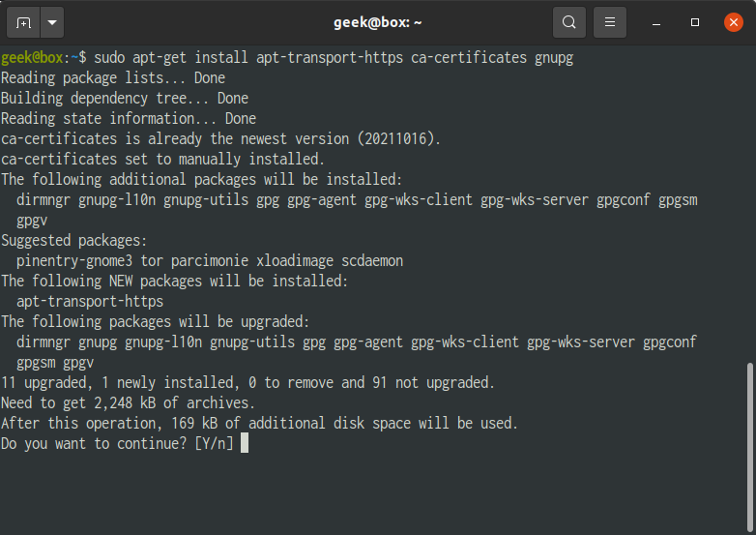756x535 pixels.
Task: Expand the new tab dropdown arrow
Action: [x=52, y=22]
